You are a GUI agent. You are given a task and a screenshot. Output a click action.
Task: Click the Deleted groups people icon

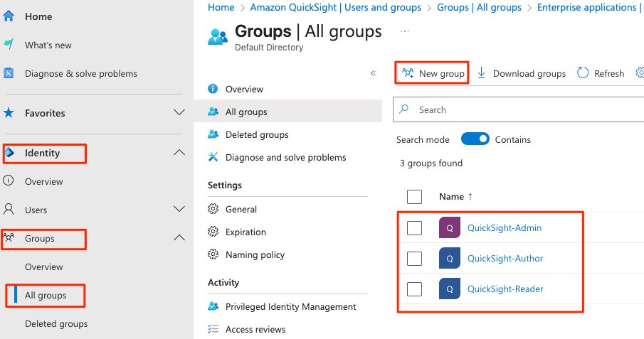213,134
